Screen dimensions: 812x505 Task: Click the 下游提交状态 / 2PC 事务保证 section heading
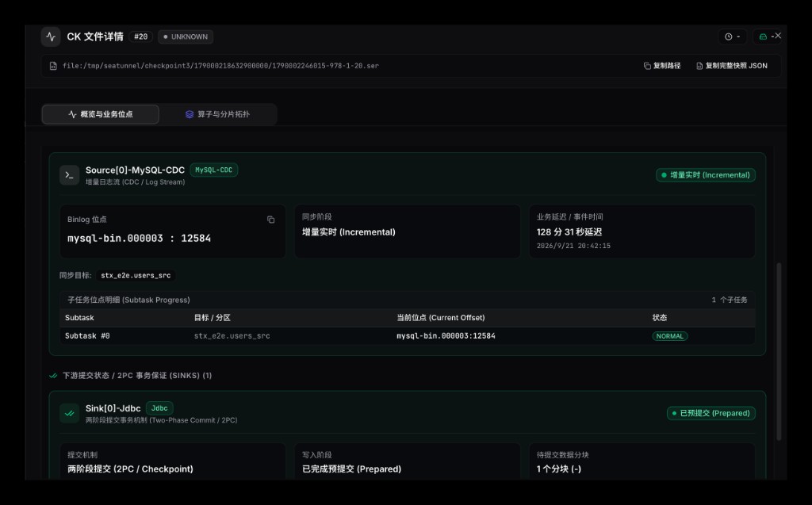click(137, 376)
